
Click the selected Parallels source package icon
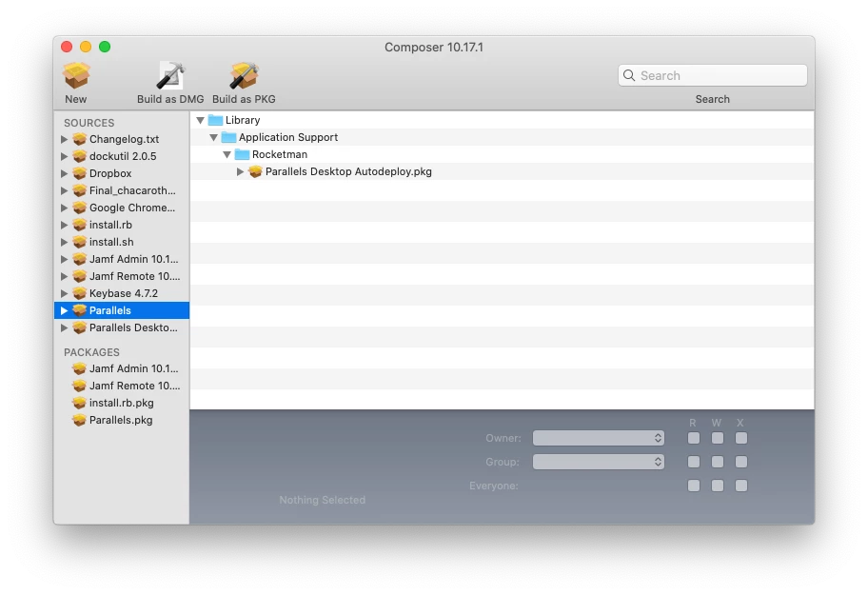click(80, 310)
